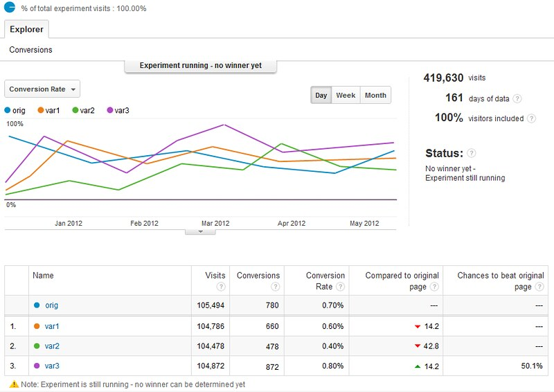Click help icon beside days of data
The height and width of the screenshot is (392, 554).
tap(517, 99)
